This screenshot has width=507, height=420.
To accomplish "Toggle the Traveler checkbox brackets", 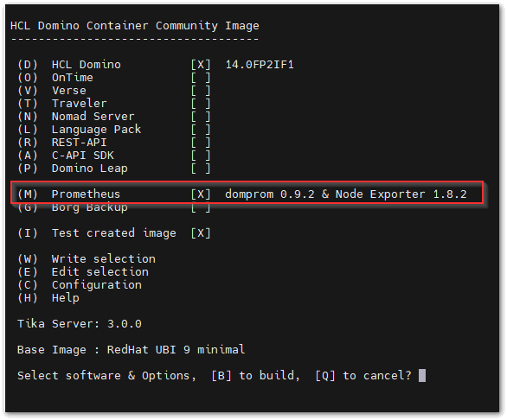I will pyautogui.click(x=201, y=104).
